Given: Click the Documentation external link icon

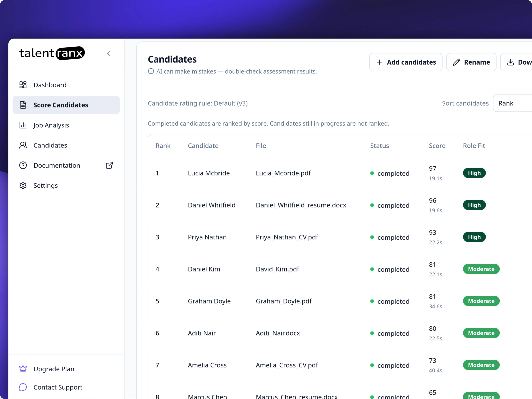Looking at the screenshot, I should pyautogui.click(x=109, y=165).
